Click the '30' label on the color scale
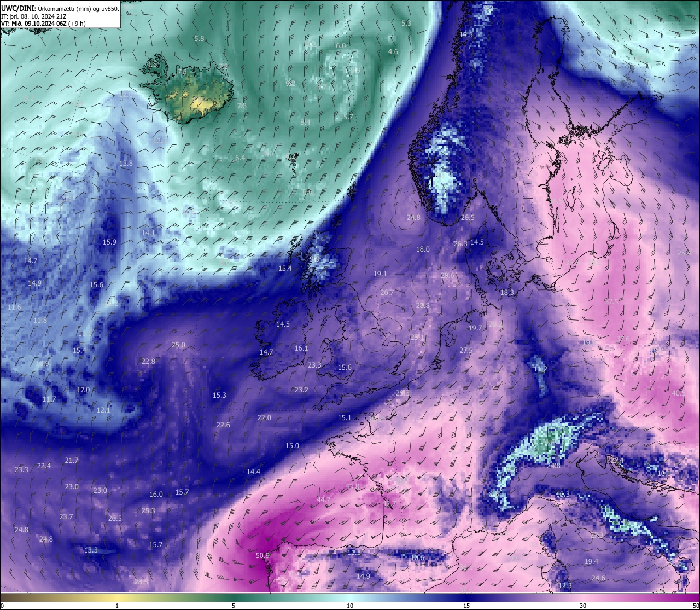 click(x=583, y=606)
